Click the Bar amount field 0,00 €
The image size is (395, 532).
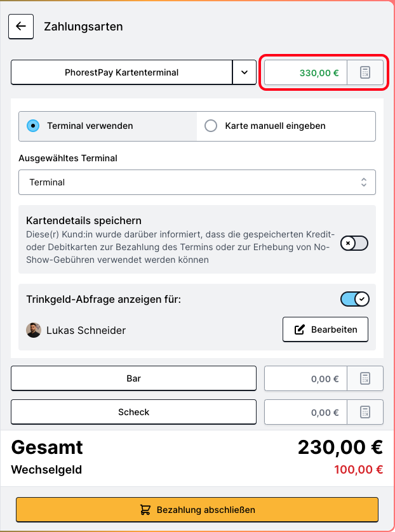305,379
